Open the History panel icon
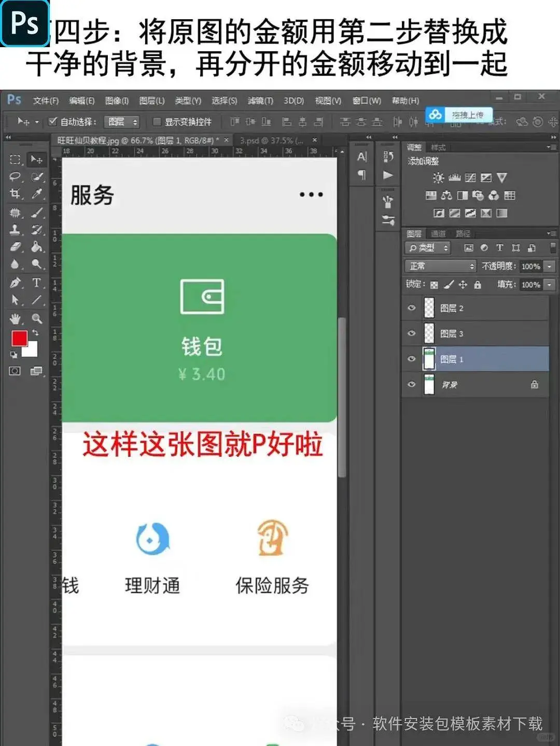The image size is (560, 746). [388, 157]
